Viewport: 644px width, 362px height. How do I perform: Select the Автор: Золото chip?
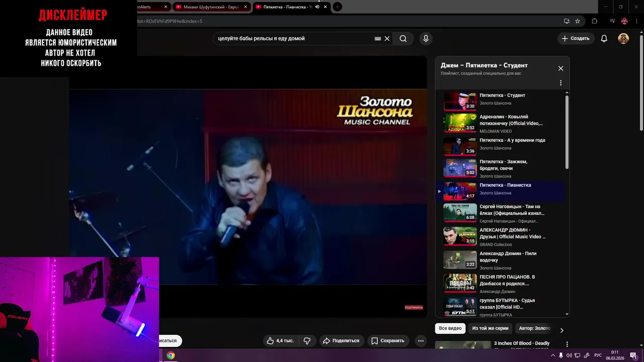[x=534, y=328]
